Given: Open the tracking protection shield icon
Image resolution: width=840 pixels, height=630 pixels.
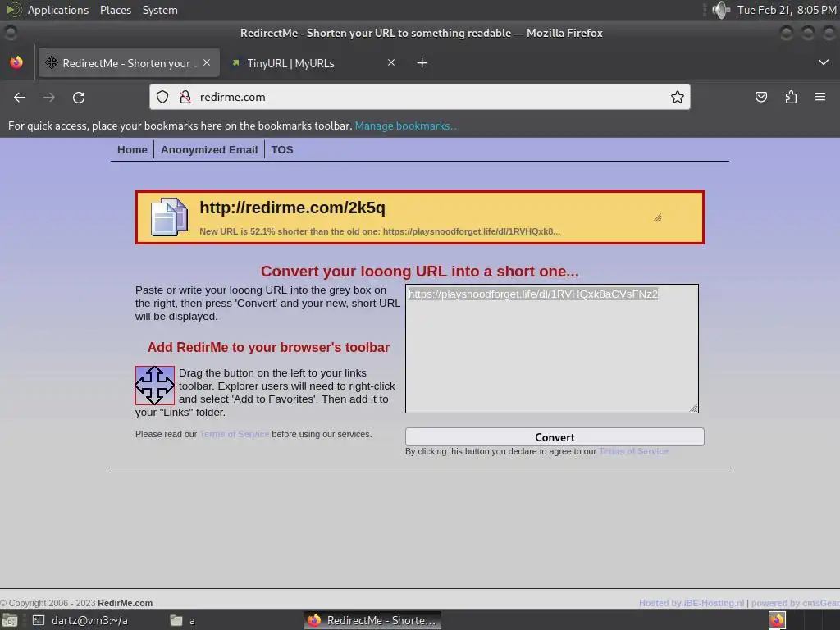Looking at the screenshot, I should click(162, 97).
